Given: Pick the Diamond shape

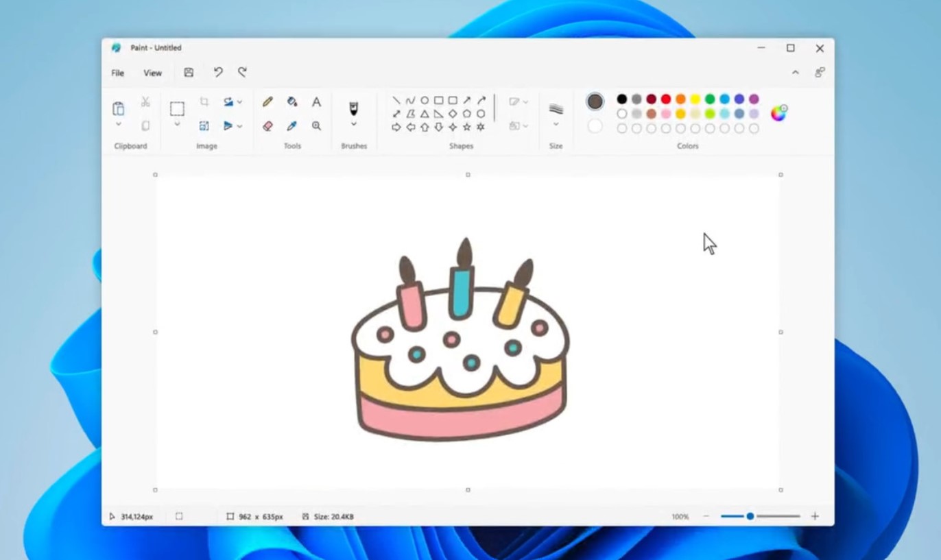Looking at the screenshot, I should click(453, 114).
